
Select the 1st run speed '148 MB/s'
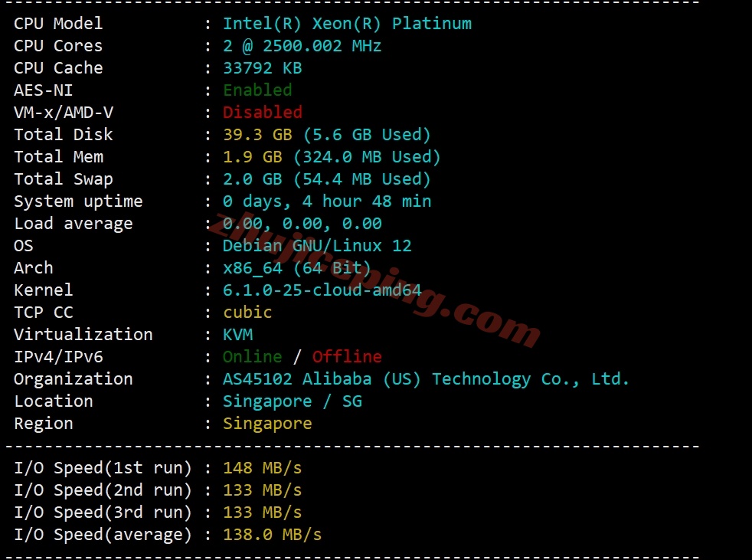point(263,468)
